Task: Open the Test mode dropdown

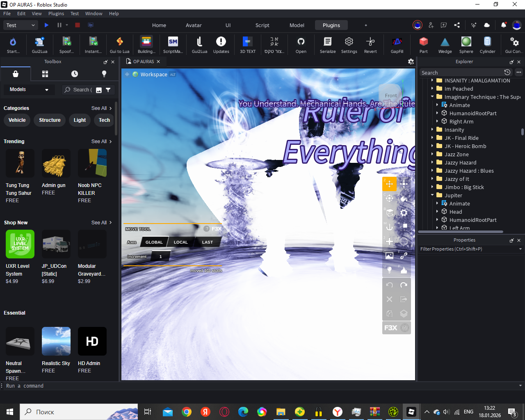Action: [x=21, y=25]
